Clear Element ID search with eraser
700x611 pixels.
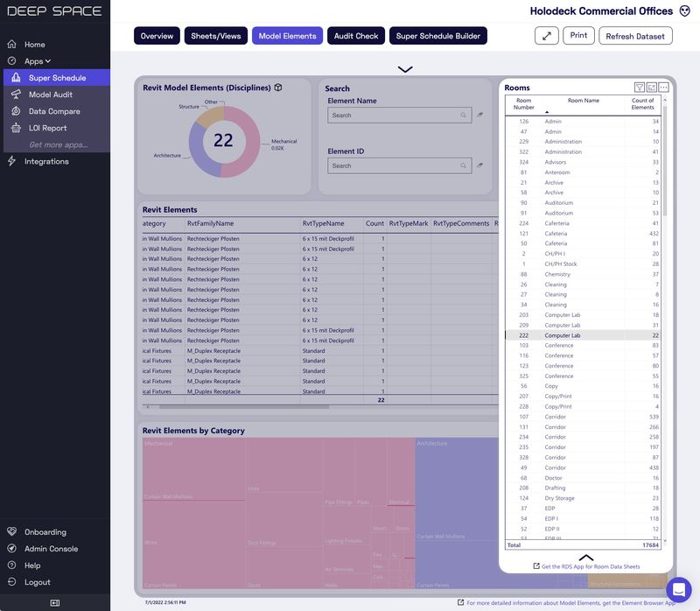point(479,165)
